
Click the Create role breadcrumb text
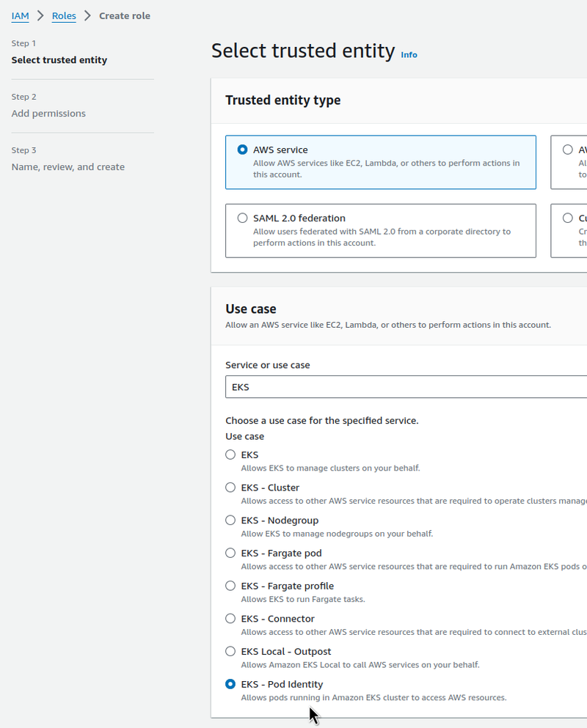(x=125, y=16)
